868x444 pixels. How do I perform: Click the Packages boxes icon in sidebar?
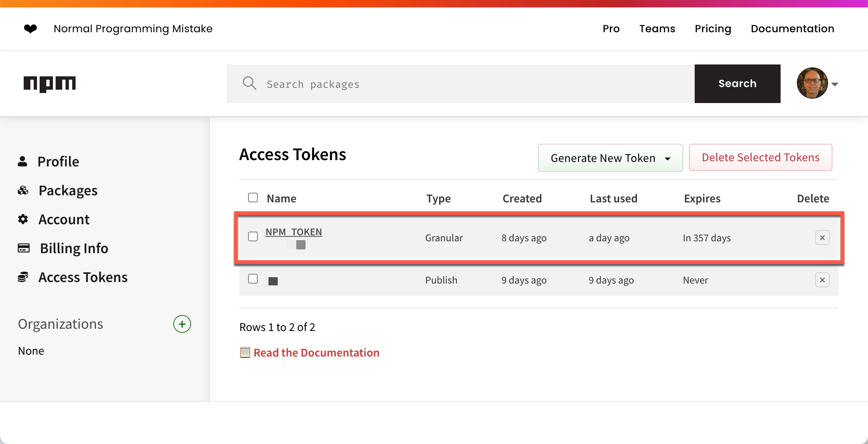click(x=23, y=190)
